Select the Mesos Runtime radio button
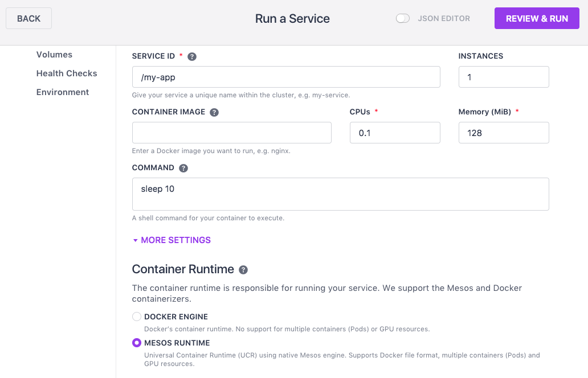Image resolution: width=588 pixels, height=378 pixels. [x=137, y=343]
